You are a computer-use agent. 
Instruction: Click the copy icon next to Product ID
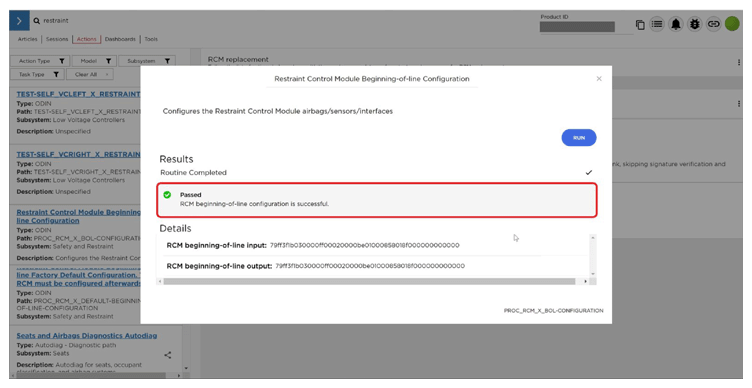[x=640, y=24]
